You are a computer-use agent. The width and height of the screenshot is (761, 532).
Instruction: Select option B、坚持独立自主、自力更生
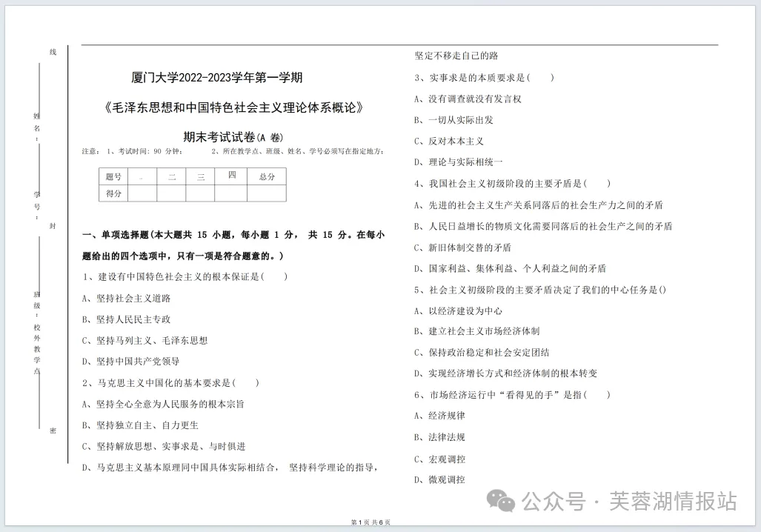pos(140,425)
